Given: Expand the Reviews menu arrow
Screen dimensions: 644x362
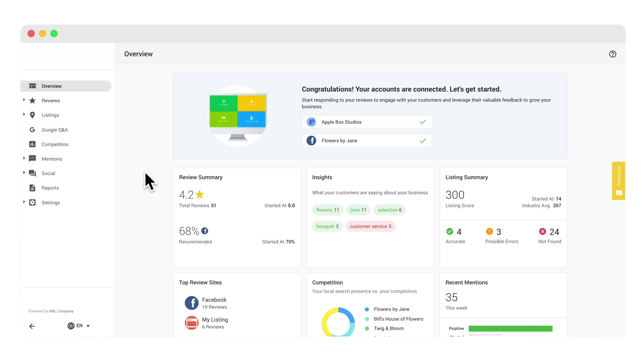Looking at the screenshot, I should pos(24,100).
